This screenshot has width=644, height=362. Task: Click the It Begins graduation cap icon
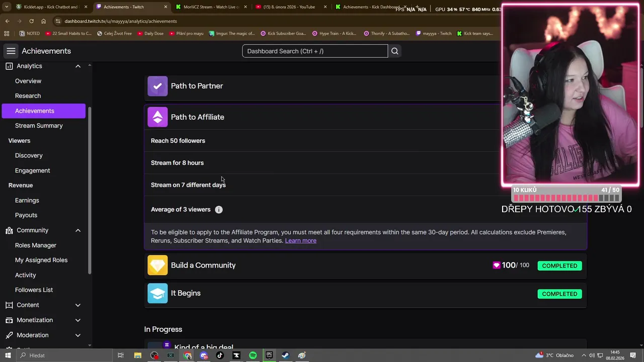pos(157,293)
